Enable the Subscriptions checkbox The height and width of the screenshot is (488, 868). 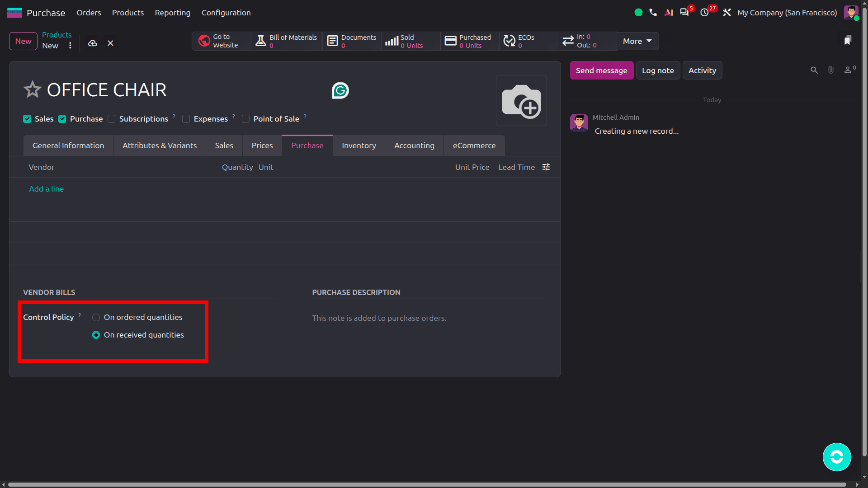[112, 119]
